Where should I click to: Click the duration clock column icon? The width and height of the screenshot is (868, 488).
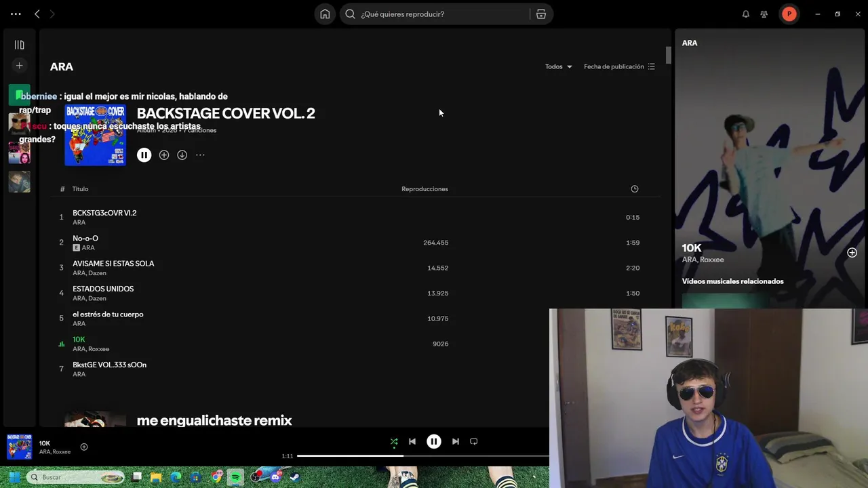635,189
